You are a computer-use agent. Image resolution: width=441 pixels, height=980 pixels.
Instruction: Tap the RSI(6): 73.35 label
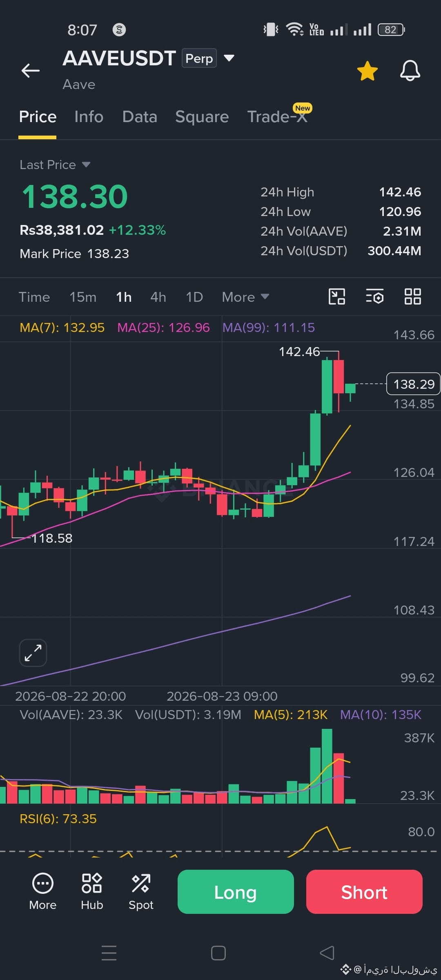tap(58, 819)
